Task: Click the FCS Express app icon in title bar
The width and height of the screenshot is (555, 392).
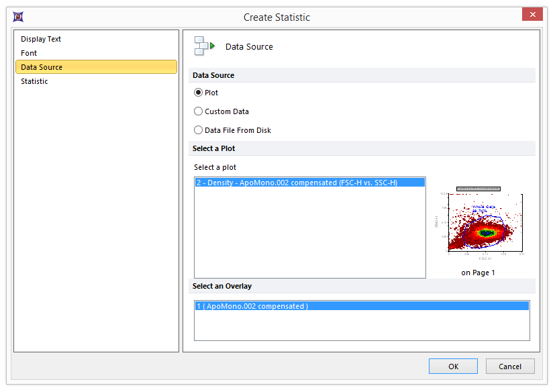Action: (x=17, y=17)
